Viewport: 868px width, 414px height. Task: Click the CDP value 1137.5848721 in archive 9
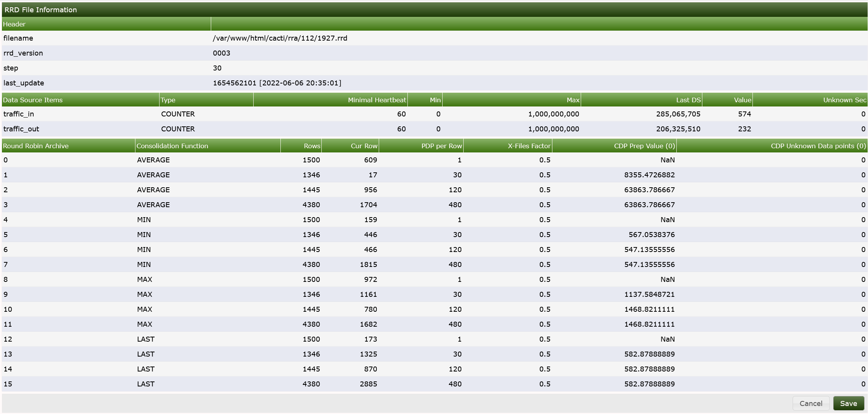[x=650, y=295]
